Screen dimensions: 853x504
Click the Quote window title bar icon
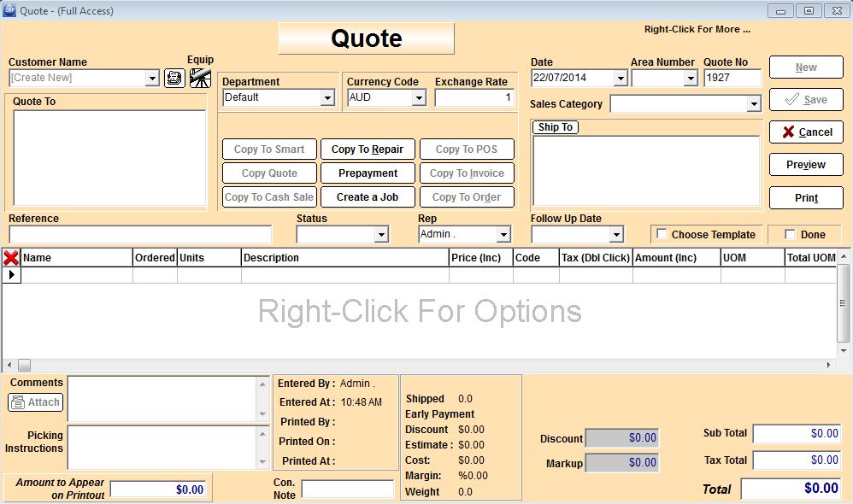tap(9, 11)
